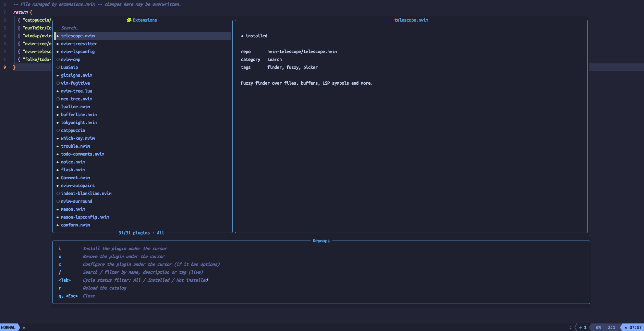Select trouble.nvim in the plugin list
This screenshot has width=644, height=331.
pos(143,146)
